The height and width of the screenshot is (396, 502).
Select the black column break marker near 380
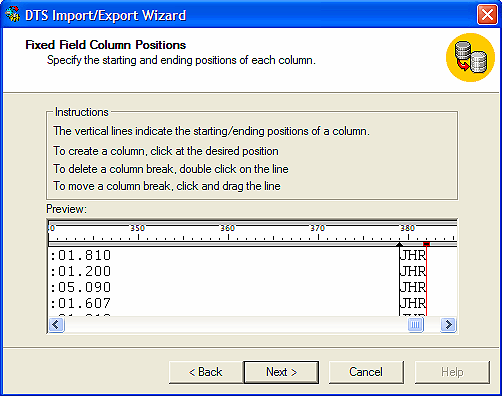[399, 244]
